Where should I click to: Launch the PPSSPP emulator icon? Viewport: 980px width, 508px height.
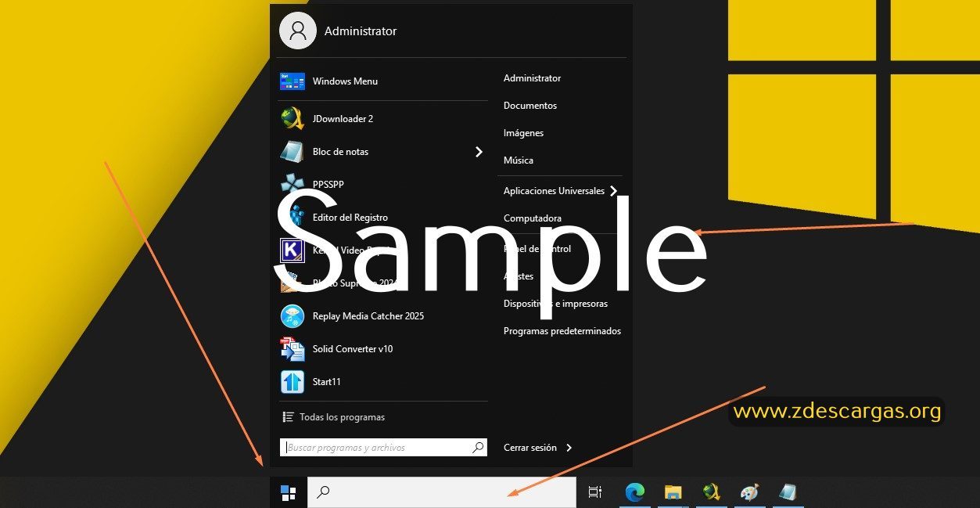[x=292, y=185]
